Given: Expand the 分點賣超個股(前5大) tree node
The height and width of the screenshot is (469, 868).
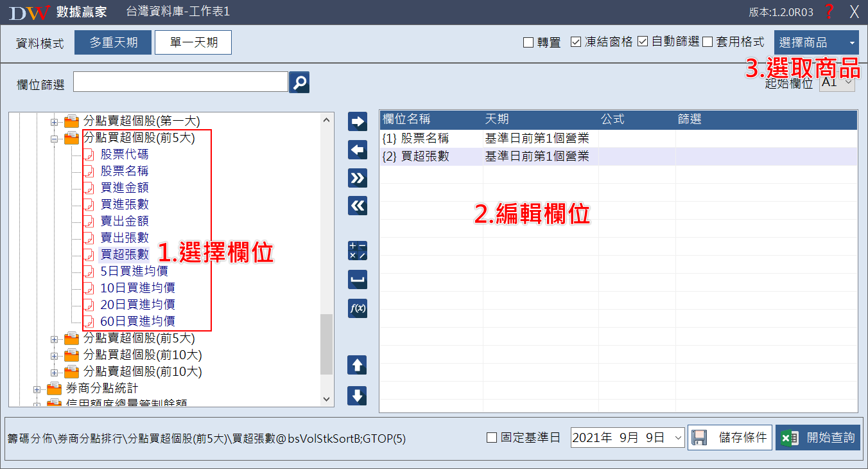Looking at the screenshot, I should [x=55, y=338].
